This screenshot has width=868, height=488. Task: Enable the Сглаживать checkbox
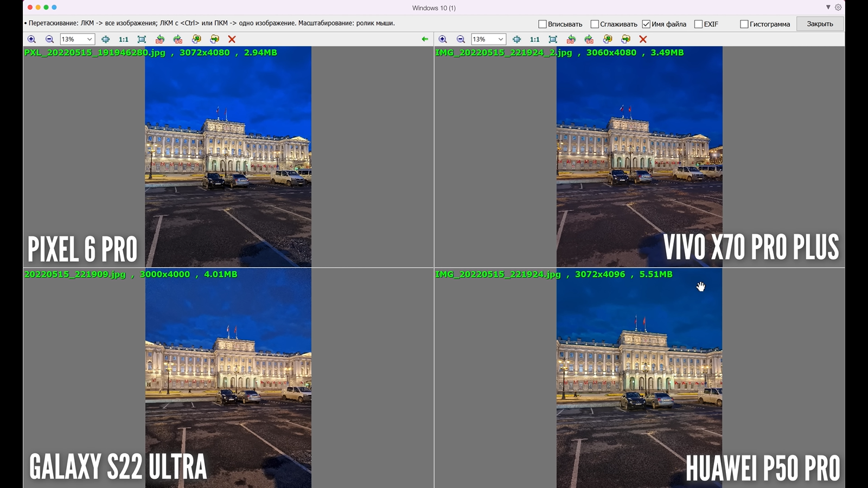[595, 24]
